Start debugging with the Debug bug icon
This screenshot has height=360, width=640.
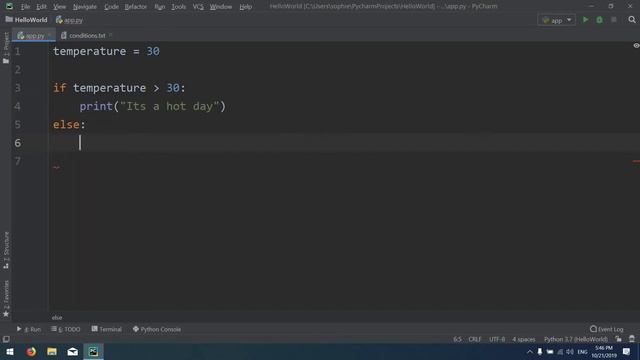600,20
